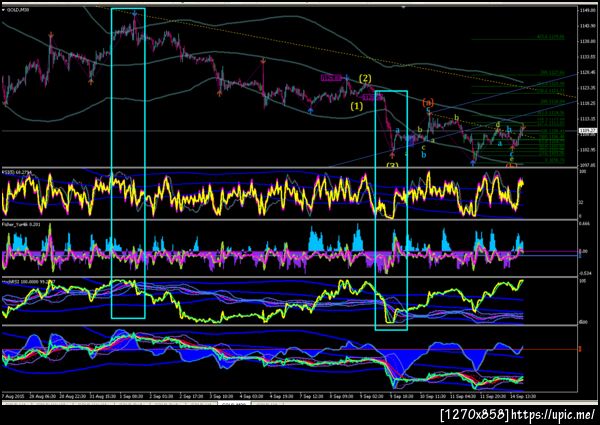Select the blue arrow marker at the chart's highest peak
The height and width of the screenshot is (425, 600).
click(135, 14)
